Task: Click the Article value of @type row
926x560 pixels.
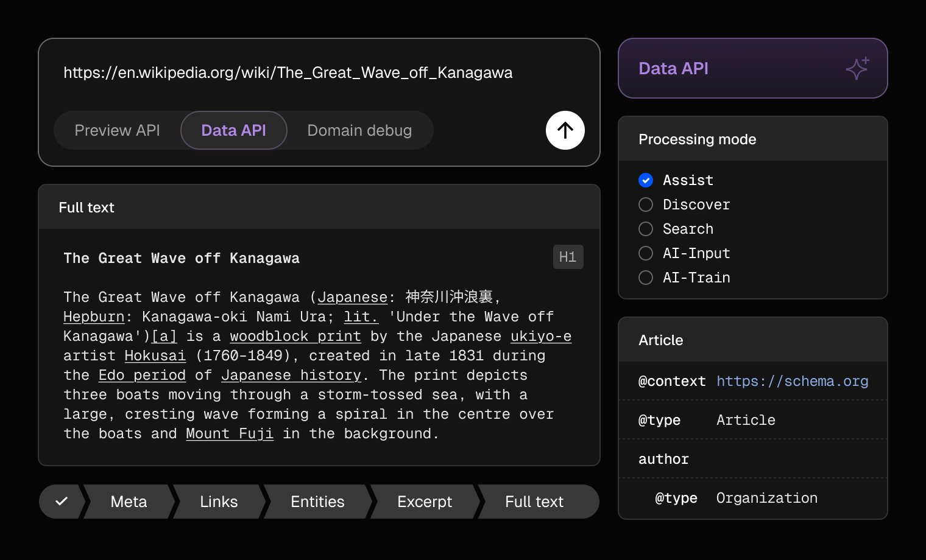Action: [746, 420]
